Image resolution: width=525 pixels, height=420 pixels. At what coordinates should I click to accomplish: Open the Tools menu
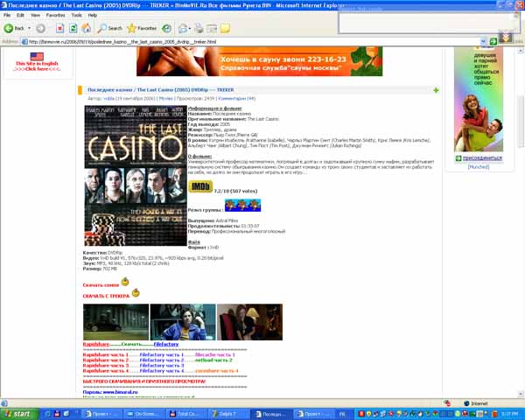[x=77, y=15]
